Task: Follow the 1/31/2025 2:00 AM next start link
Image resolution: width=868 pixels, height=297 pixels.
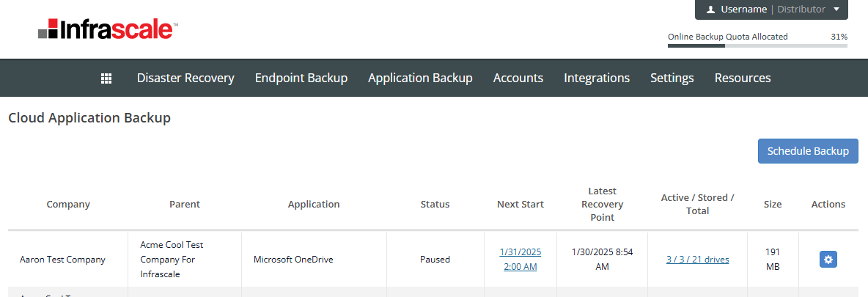Action: 521,259
